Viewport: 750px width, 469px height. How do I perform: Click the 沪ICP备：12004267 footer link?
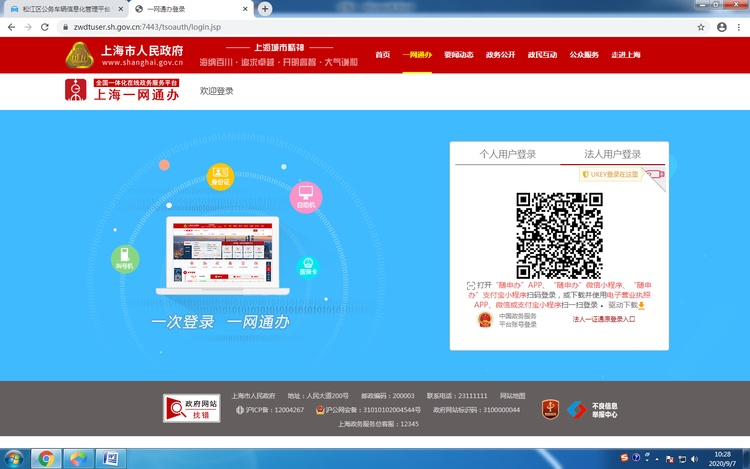(x=270, y=410)
